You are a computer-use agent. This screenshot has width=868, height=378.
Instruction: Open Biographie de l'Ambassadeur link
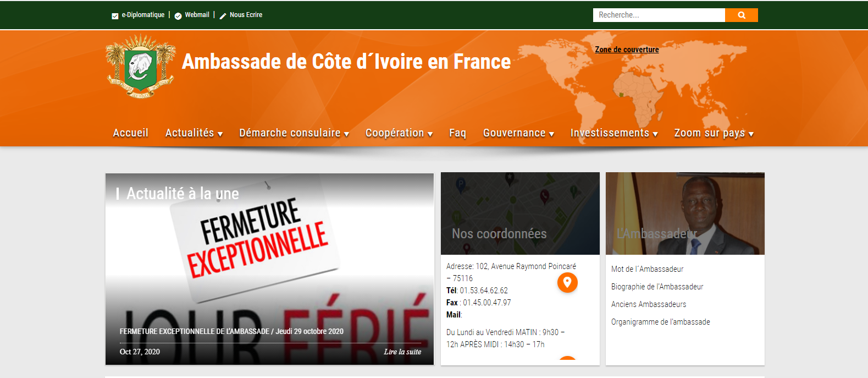[657, 287]
